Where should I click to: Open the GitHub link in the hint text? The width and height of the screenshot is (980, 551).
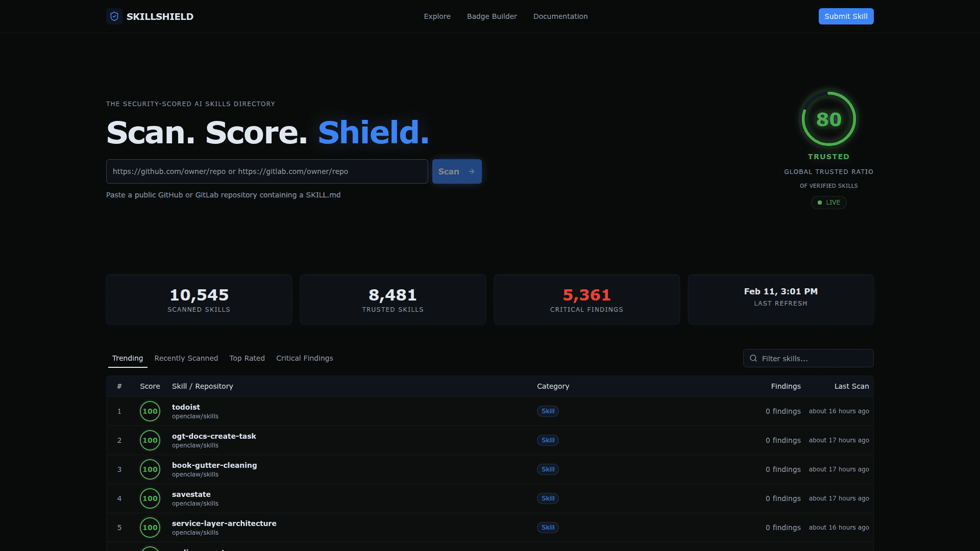pyautogui.click(x=170, y=195)
